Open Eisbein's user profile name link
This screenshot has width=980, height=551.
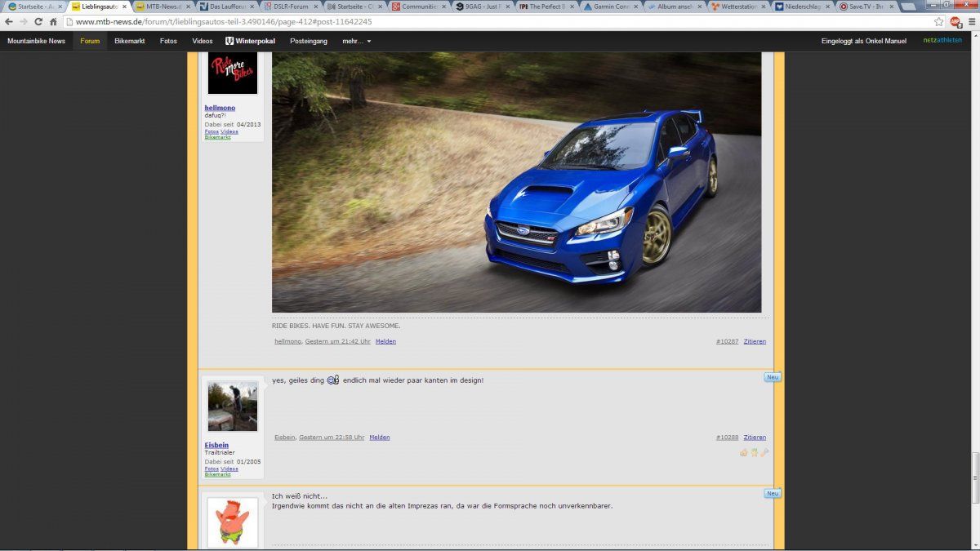point(216,445)
